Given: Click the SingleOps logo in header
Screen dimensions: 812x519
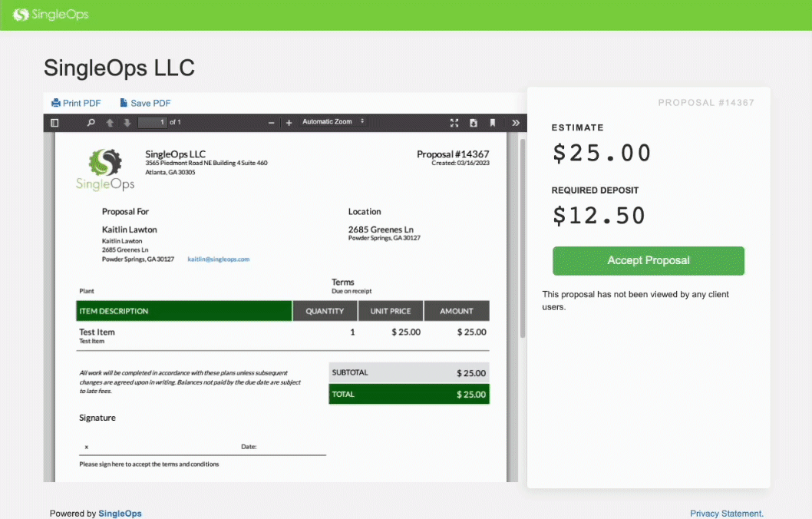Looking at the screenshot, I should click(x=51, y=15).
